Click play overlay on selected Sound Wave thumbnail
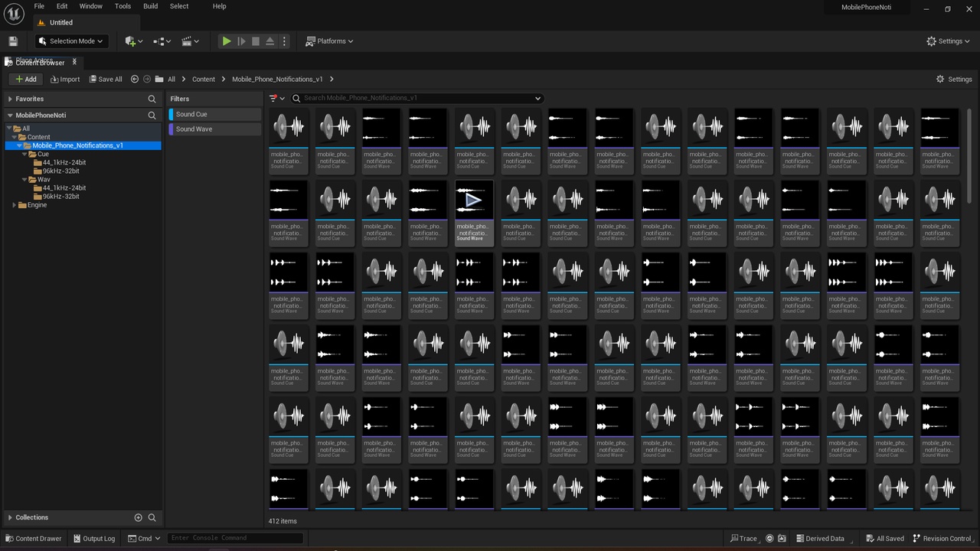Viewport: 980px width, 551px height. point(474,201)
